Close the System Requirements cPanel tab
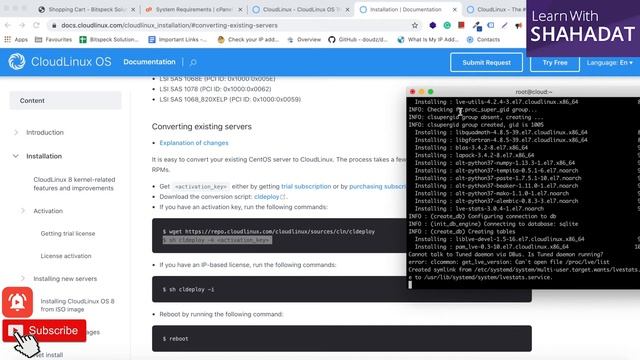640x360 pixels. pos(240,9)
